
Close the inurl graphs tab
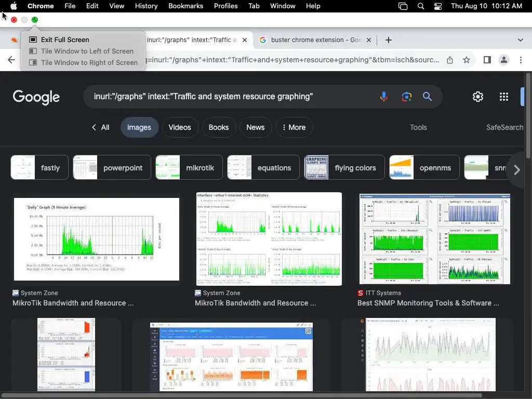(245, 40)
